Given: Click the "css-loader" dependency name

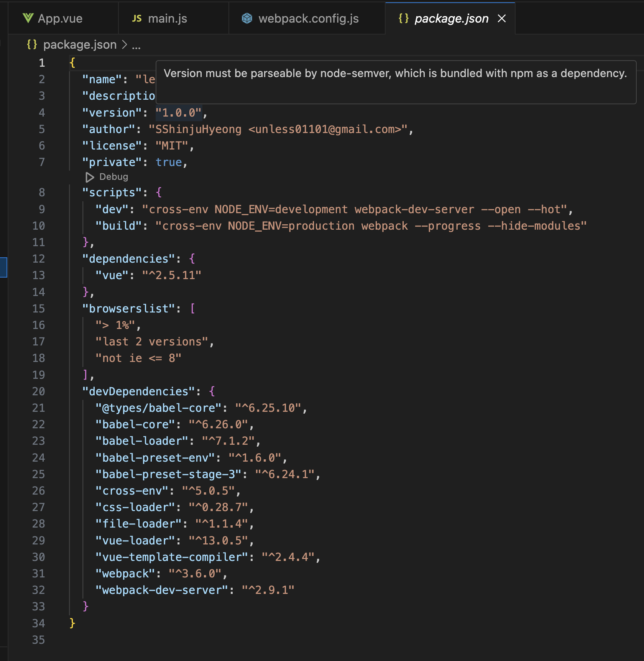Looking at the screenshot, I should pyautogui.click(x=135, y=507).
